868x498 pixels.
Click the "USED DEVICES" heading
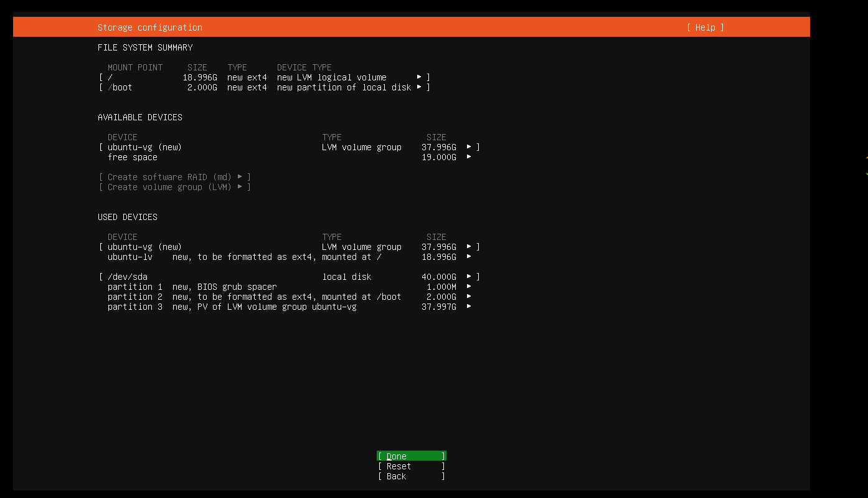coord(128,217)
